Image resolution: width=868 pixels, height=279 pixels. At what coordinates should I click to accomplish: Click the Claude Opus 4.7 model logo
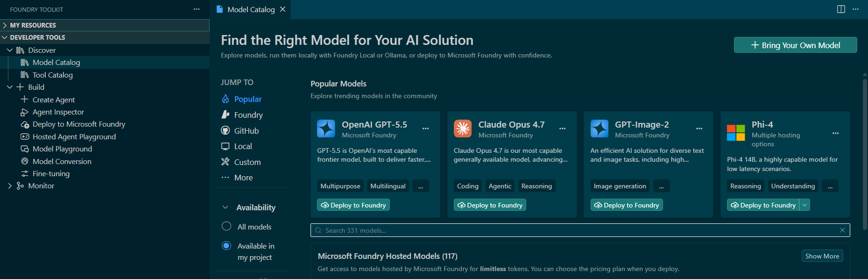point(463,129)
